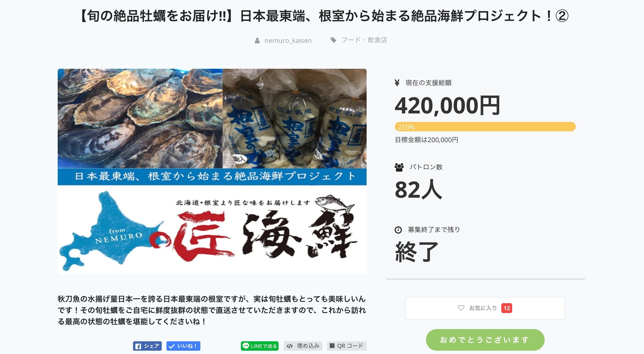This screenshot has height=354, width=644.
Task: Show the QR コード
Action: pos(347,346)
